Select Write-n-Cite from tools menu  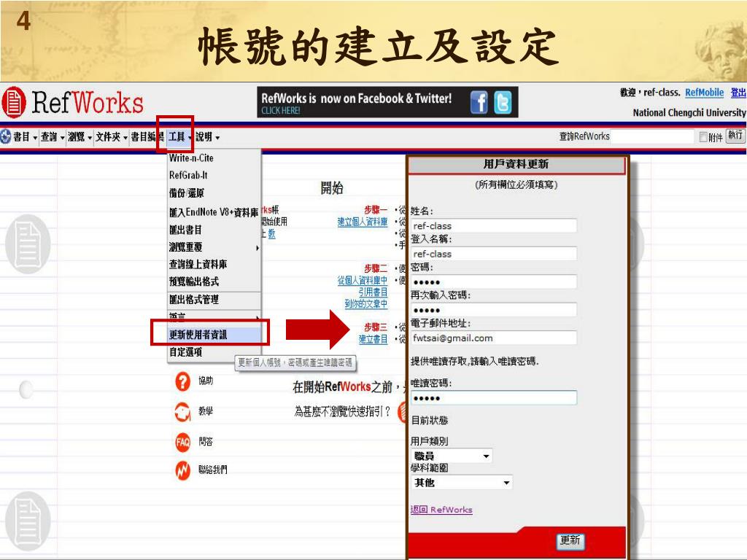click(x=192, y=158)
